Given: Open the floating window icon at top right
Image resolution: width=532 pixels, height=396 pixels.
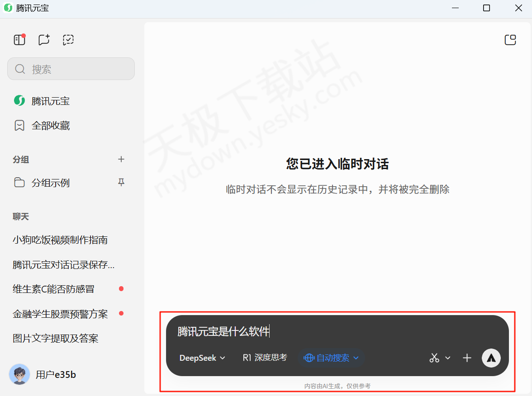Looking at the screenshot, I should click(x=510, y=40).
